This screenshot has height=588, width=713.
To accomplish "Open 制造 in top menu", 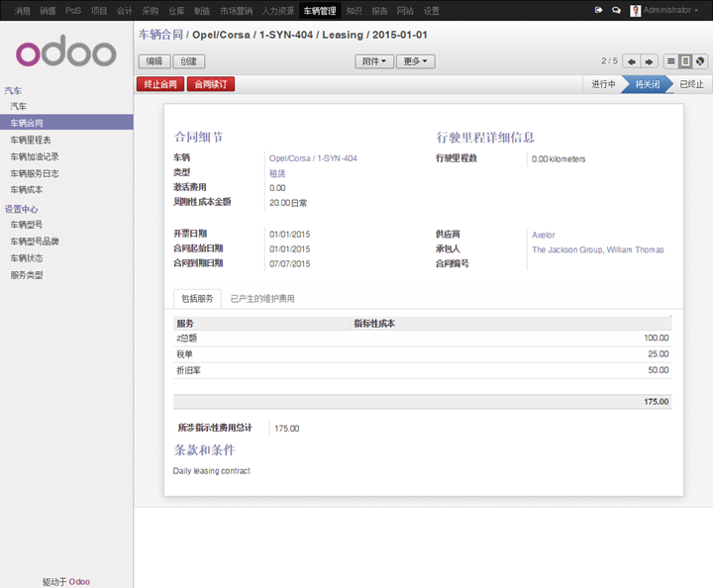I will [202, 11].
